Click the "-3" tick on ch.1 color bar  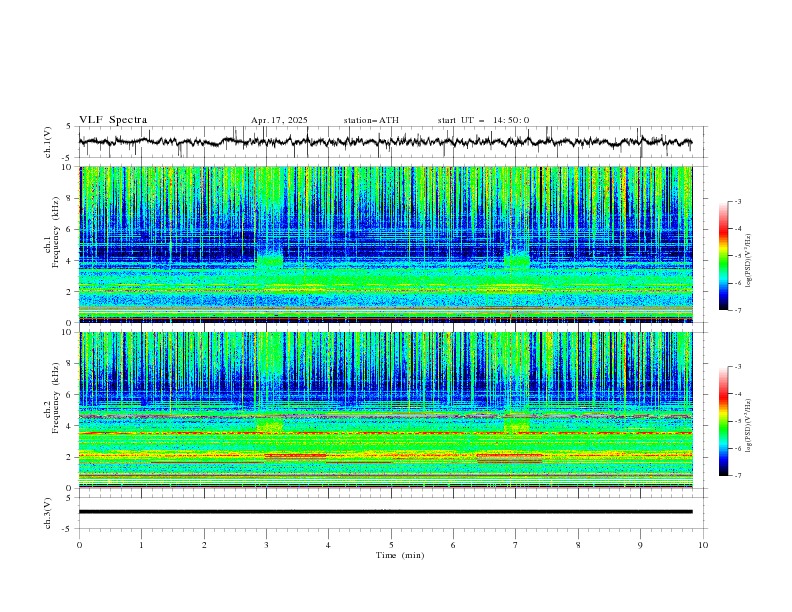tap(738, 201)
